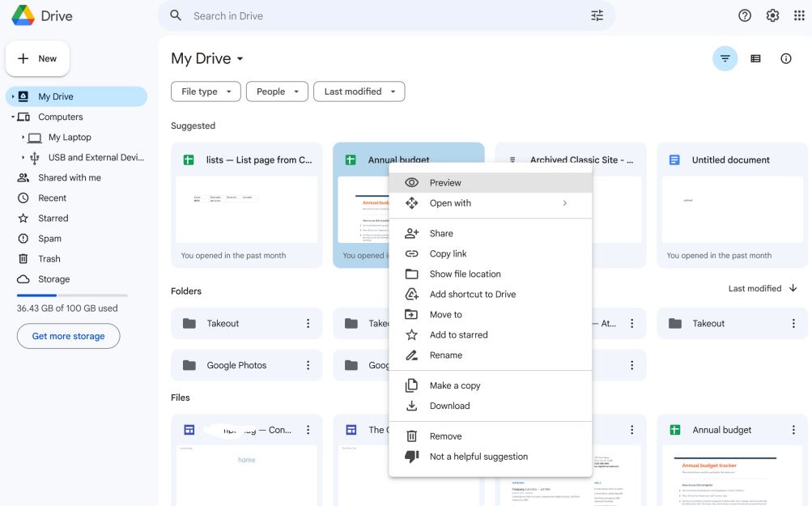
Task: Switch to list layout view
Action: click(x=755, y=58)
